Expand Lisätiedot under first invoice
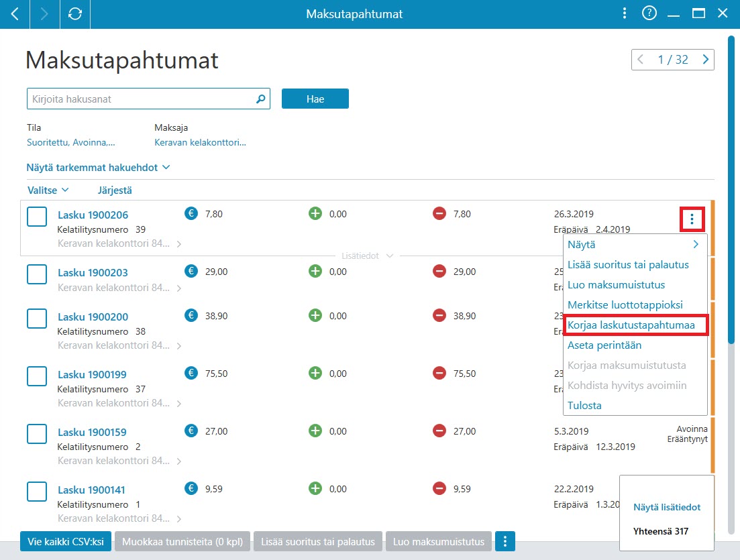Viewport: 740px width, 560px height. coord(367,256)
